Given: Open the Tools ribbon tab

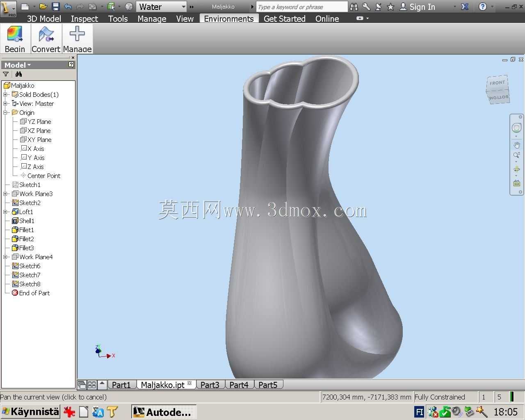Looking at the screenshot, I should click(118, 18).
